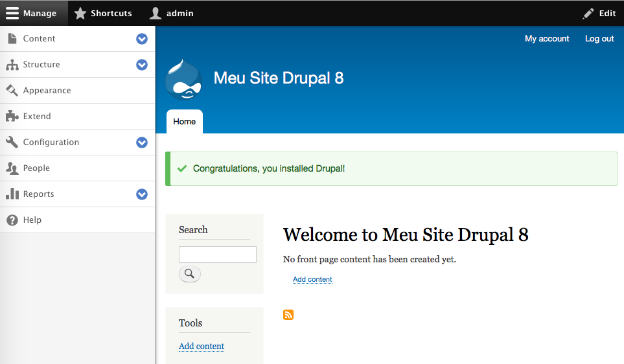
Task: Click the admin user silhouette icon
Action: click(x=156, y=13)
